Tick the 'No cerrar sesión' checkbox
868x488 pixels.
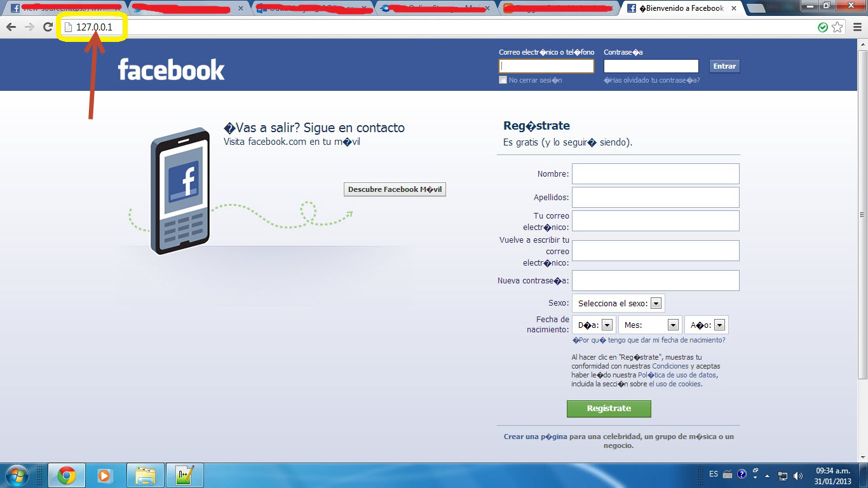[x=503, y=80]
